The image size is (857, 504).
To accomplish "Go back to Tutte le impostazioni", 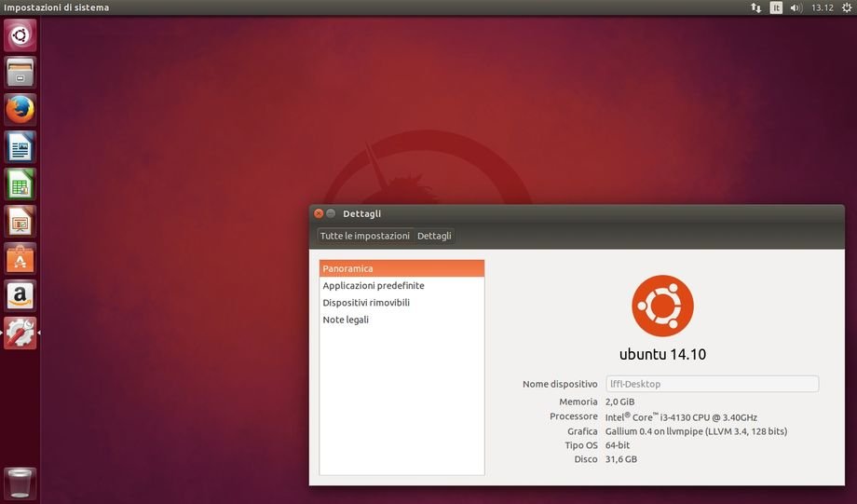I will click(x=364, y=236).
